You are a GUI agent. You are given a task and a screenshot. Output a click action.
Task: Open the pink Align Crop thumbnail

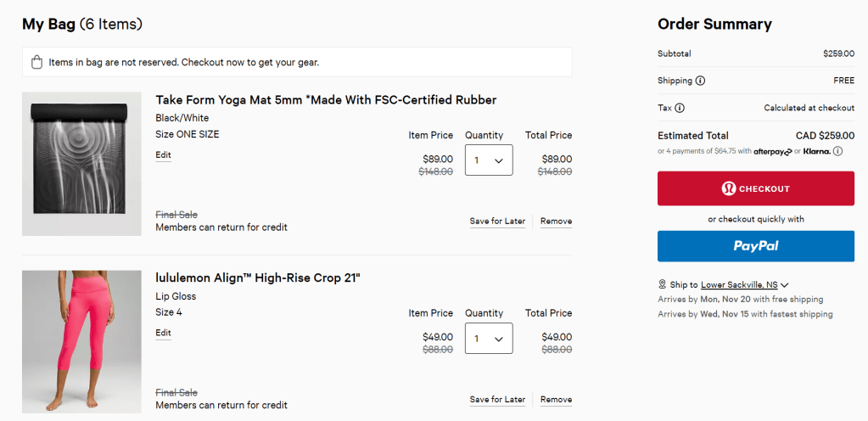click(x=81, y=341)
